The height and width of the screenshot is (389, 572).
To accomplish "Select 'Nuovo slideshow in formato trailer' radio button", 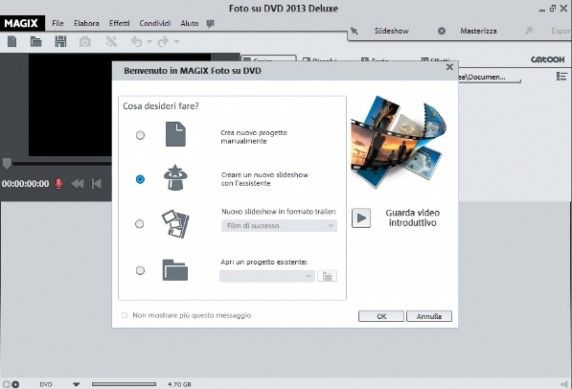I will (x=140, y=224).
